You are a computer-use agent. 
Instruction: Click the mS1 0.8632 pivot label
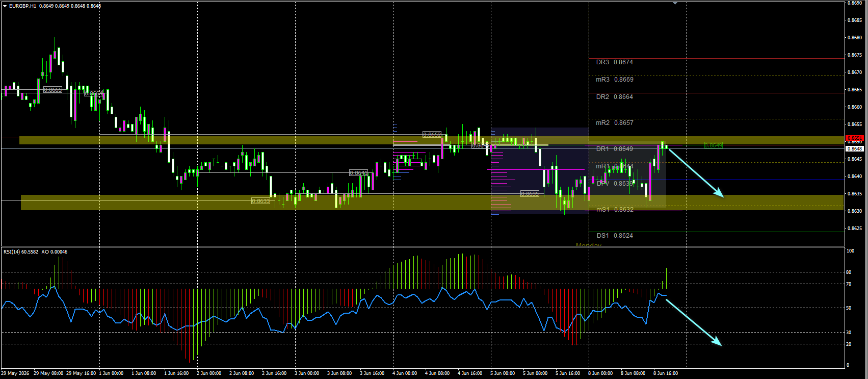pyautogui.click(x=615, y=210)
